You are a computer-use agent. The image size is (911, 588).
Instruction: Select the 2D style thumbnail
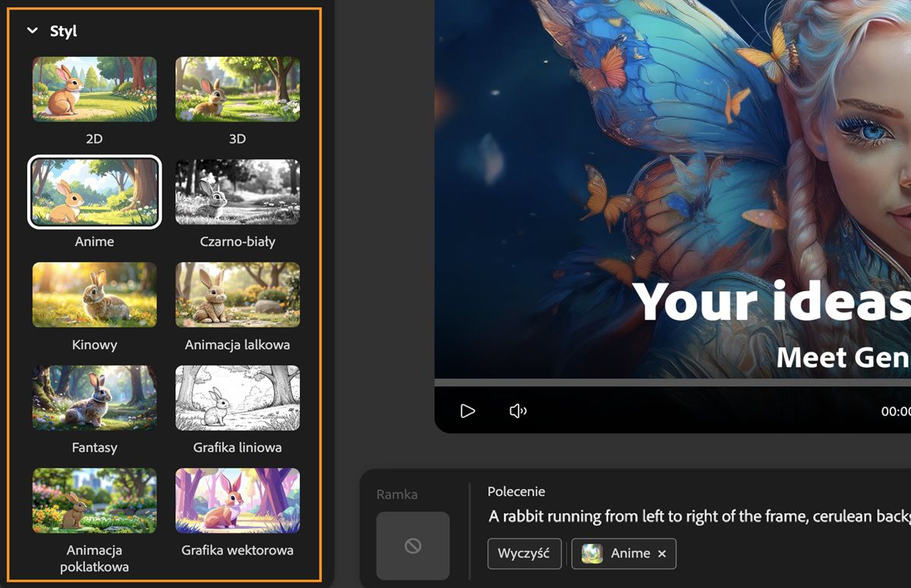point(94,89)
